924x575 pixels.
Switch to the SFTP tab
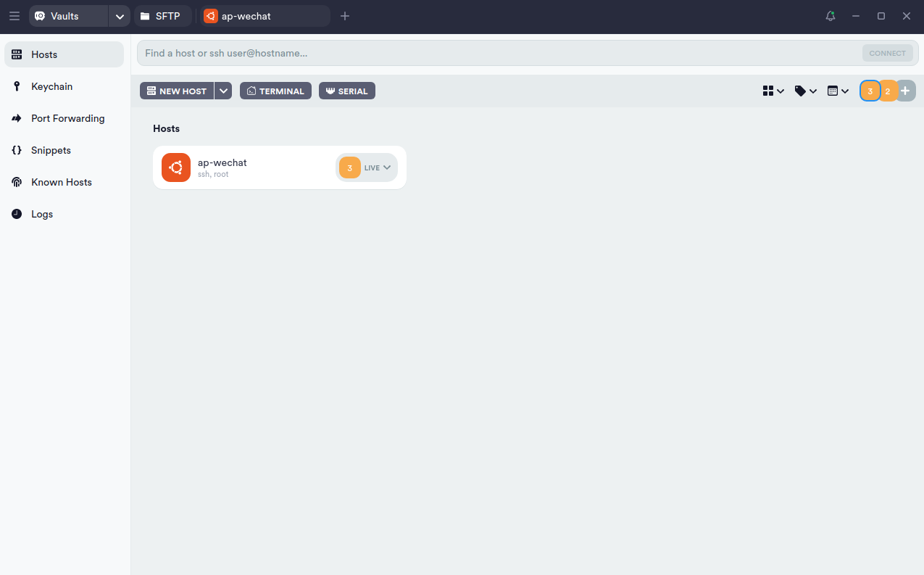coord(163,16)
